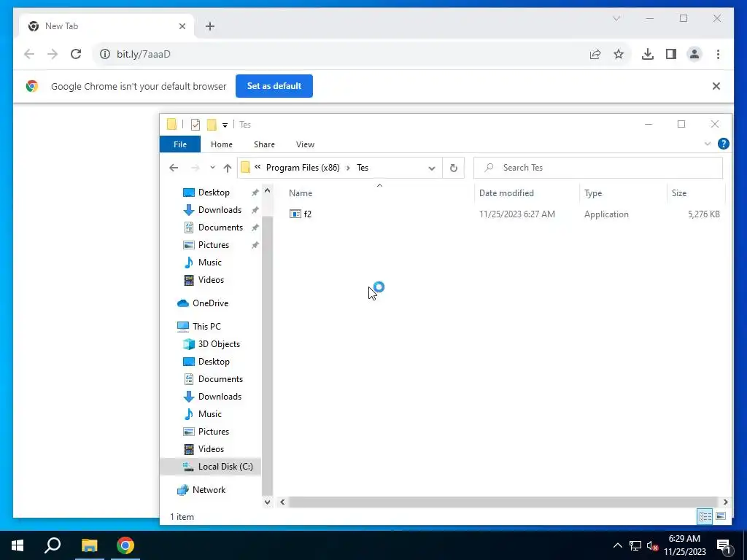Image resolution: width=747 pixels, height=560 pixels.
Task: Click the horizontal scrollbar right arrow
Action: [x=726, y=502]
